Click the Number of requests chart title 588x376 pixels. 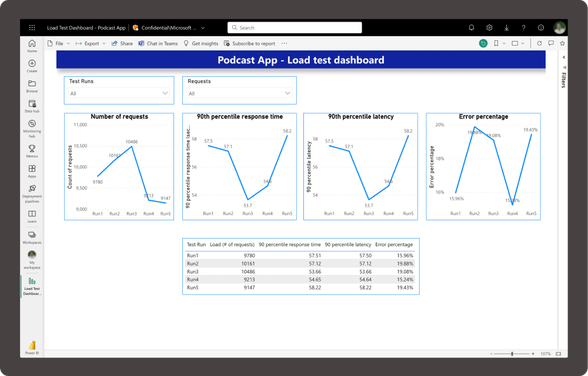119,117
